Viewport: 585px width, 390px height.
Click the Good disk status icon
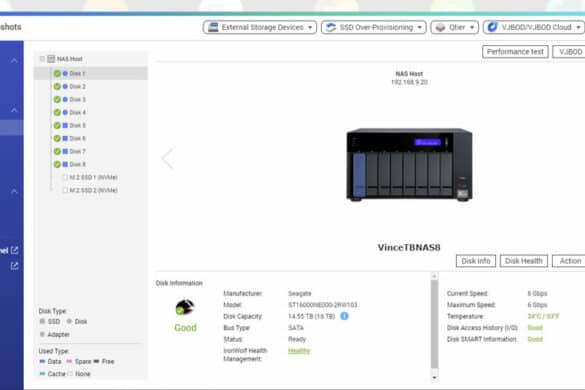click(x=185, y=307)
